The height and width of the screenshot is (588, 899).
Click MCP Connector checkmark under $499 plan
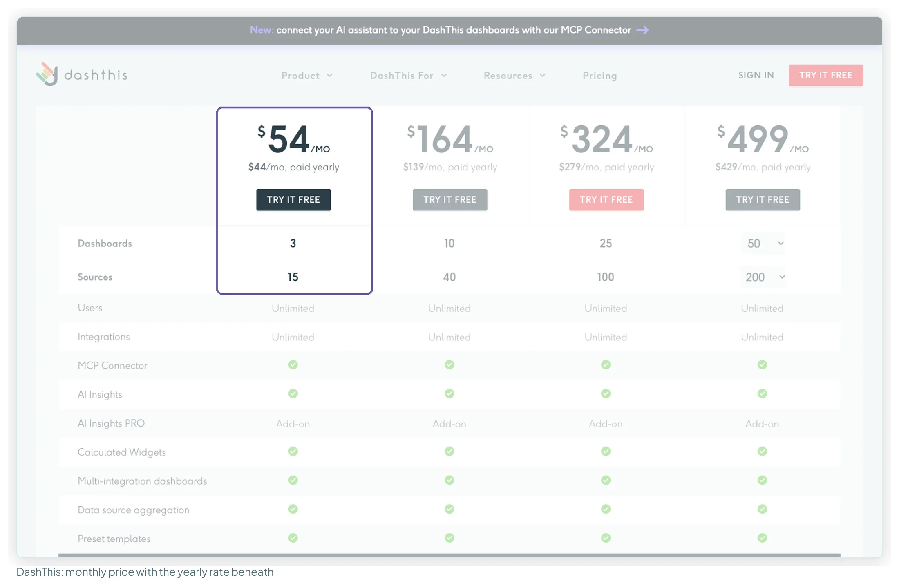pyautogui.click(x=762, y=364)
